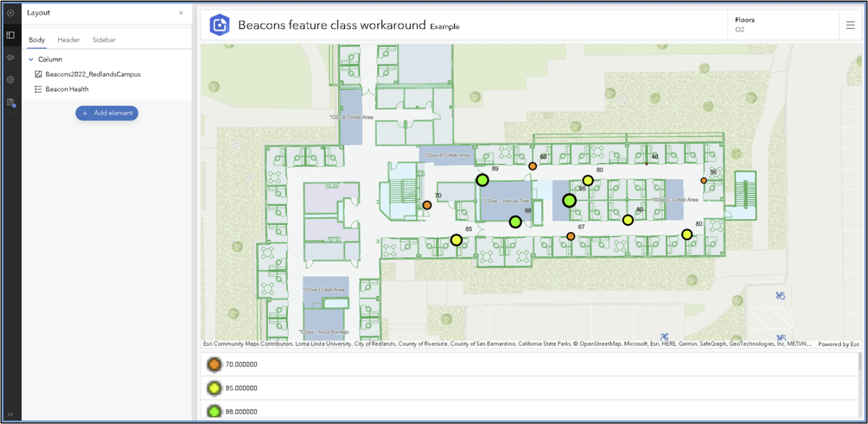
Task: Select the Beacons2022_RedlandsCampus map element icon
Action: tap(37, 74)
